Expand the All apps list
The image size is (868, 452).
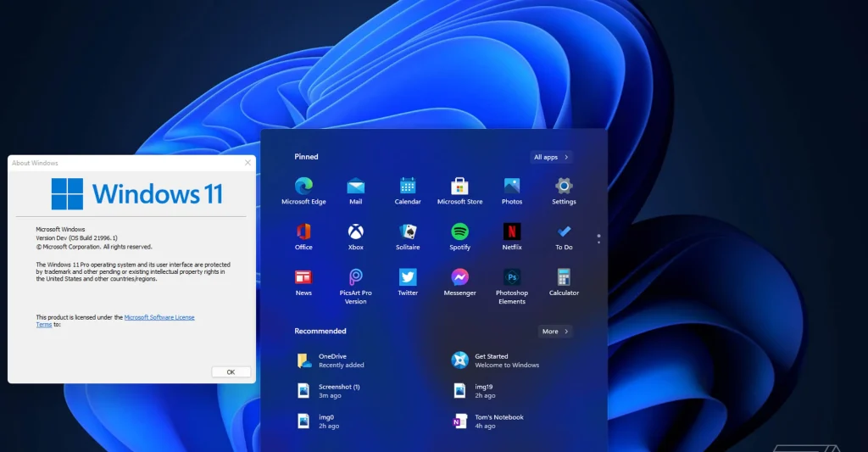point(550,157)
